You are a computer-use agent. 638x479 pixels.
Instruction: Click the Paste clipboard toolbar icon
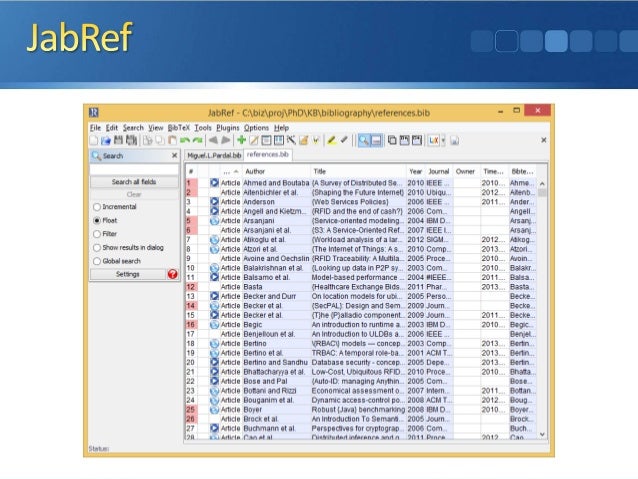(x=172, y=140)
